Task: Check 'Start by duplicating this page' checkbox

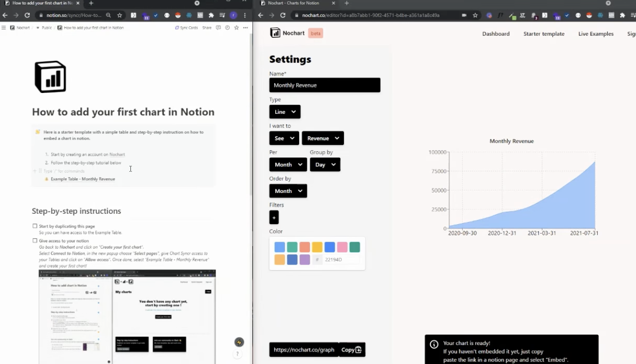Action: click(x=35, y=226)
